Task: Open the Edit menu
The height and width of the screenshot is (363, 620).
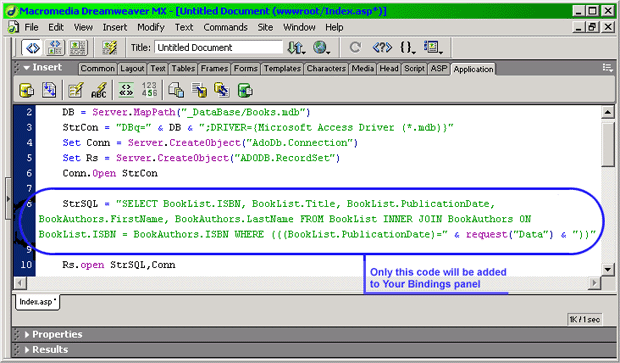Action: pyautogui.click(x=56, y=27)
